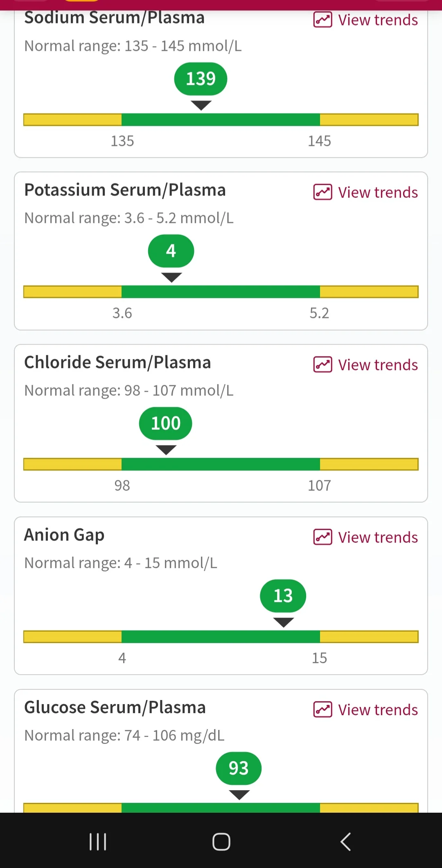Tap Android home button icon
Viewport: 442px width, 868px height.
click(221, 842)
